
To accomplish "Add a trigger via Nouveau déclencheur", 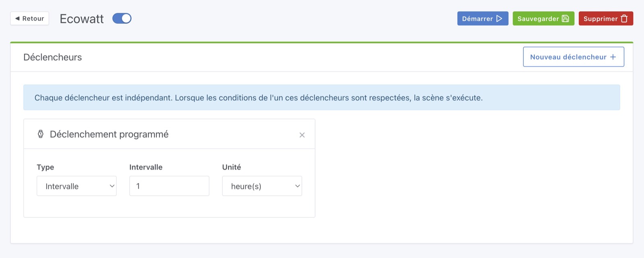I will pyautogui.click(x=573, y=57).
